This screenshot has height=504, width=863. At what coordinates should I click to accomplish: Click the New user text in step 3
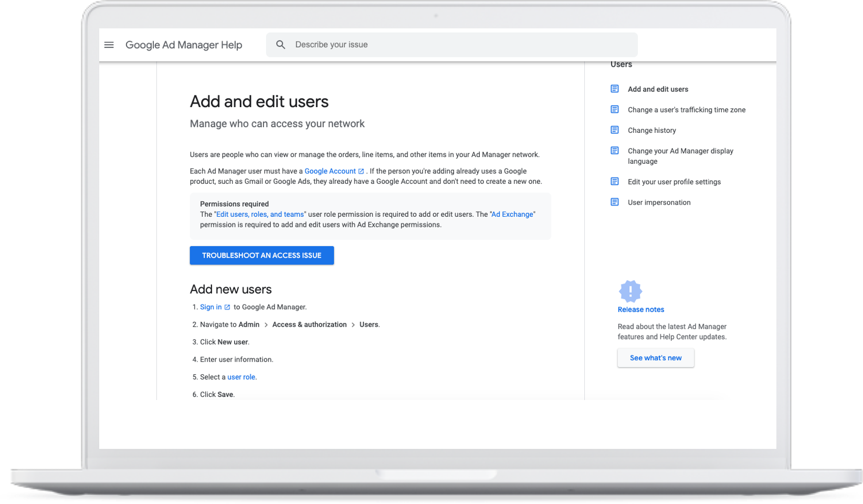pyautogui.click(x=233, y=342)
